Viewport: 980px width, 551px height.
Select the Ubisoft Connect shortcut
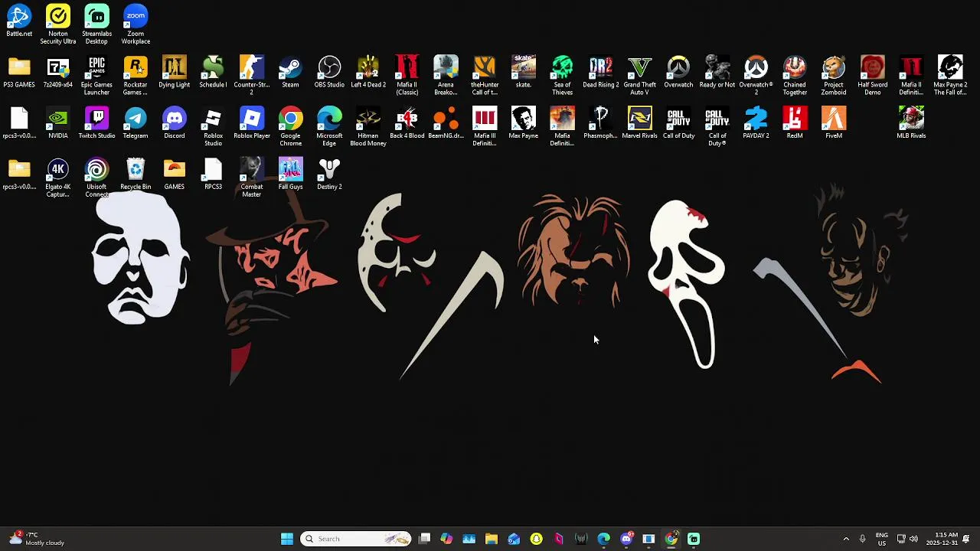coord(96,178)
